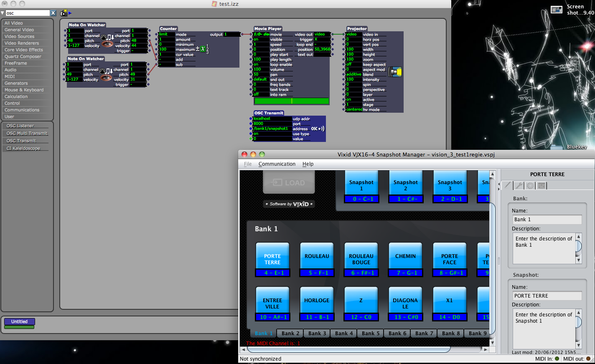This screenshot has height=364, width=595.
Task: Click the Bank description vertical scroll thumb
Action: [579, 246]
